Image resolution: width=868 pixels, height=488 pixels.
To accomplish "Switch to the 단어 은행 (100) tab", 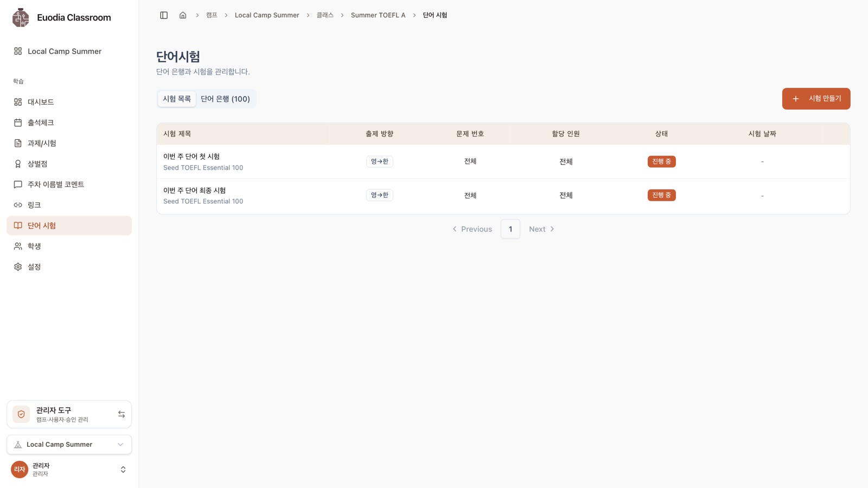I will (225, 99).
